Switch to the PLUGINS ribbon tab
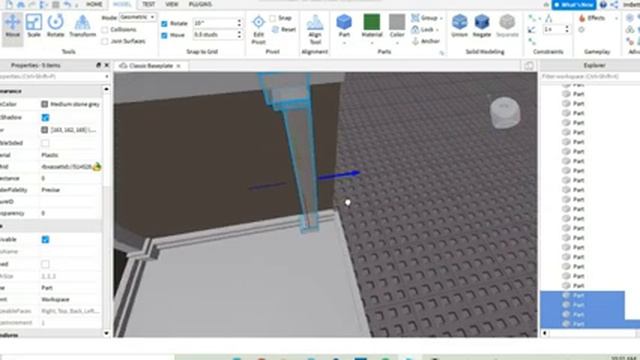Image resolution: width=640 pixels, height=360 pixels. coord(200,4)
